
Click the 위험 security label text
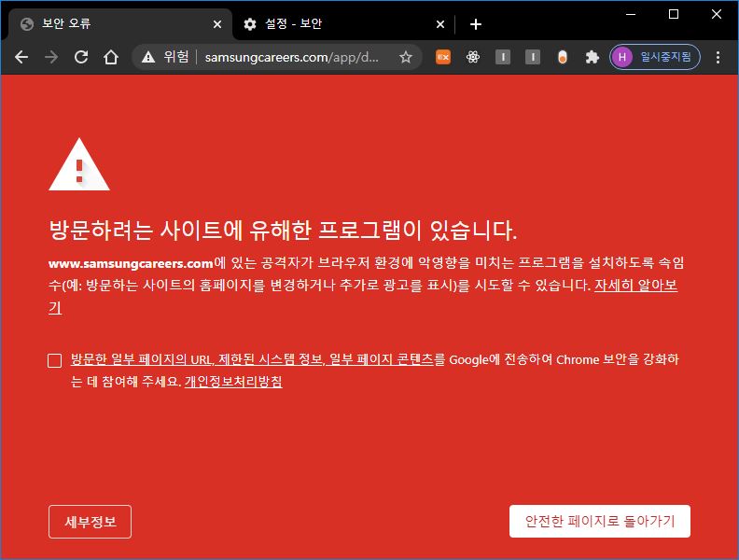click(x=176, y=57)
